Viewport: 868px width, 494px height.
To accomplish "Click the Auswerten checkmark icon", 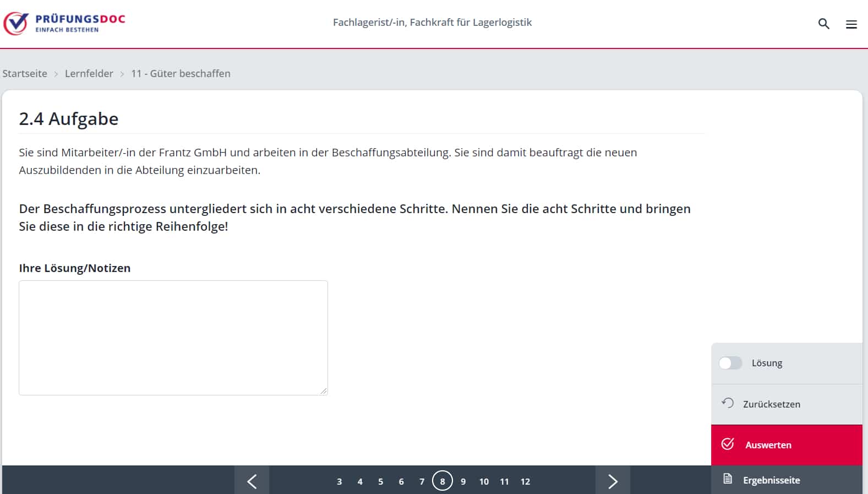I will tap(728, 444).
